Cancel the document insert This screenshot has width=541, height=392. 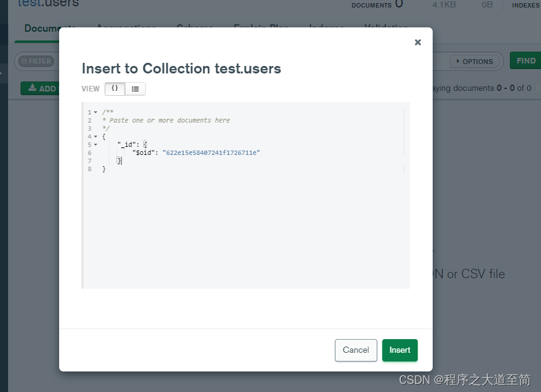(355, 350)
